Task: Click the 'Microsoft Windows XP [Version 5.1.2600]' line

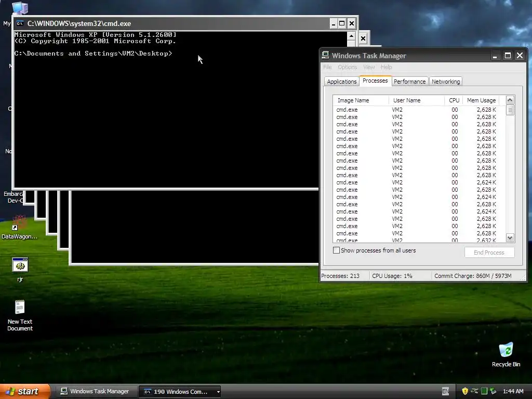Action: [96, 35]
